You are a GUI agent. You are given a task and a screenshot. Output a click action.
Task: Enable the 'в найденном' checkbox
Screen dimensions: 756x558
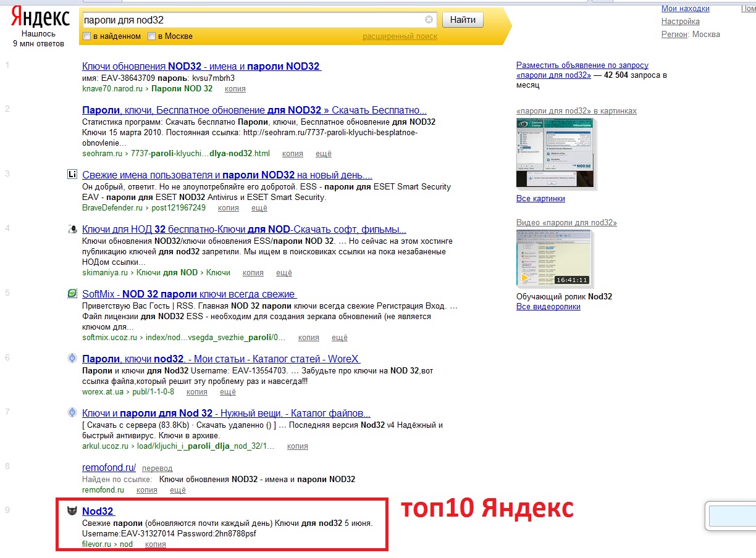click(87, 36)
